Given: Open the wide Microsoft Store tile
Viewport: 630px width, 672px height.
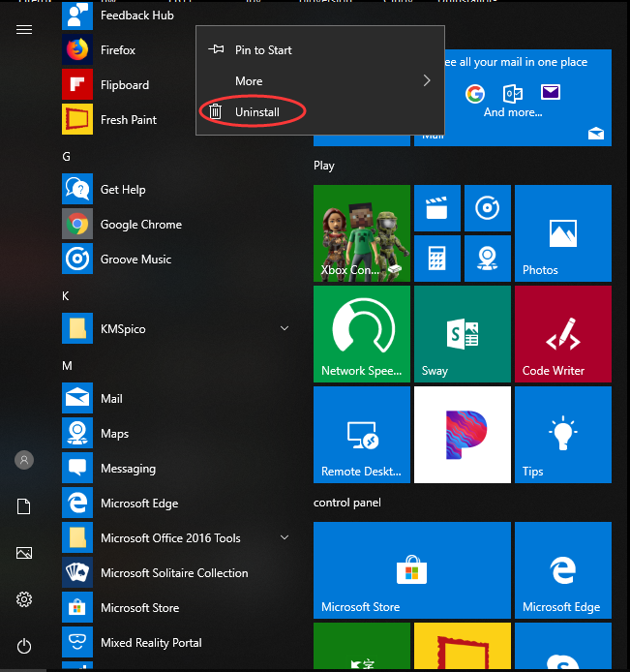Looking at the screenshot, I should click(x=412, y=570).
